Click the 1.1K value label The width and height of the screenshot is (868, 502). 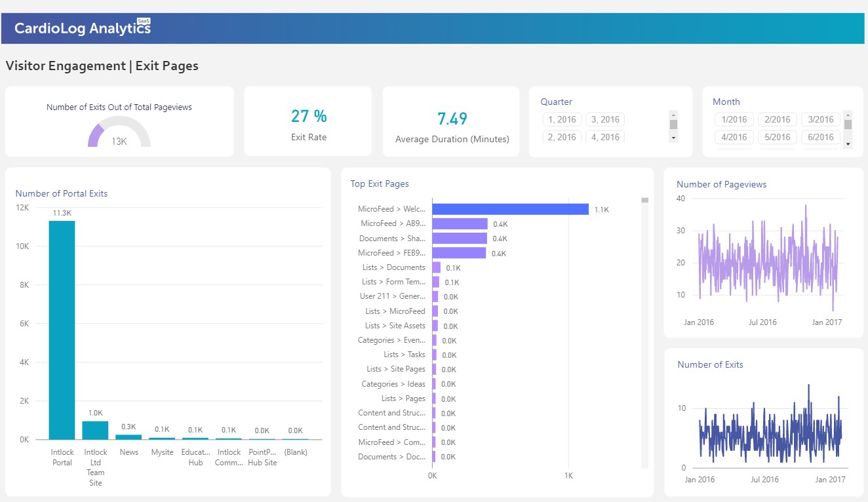pos(602,210)
